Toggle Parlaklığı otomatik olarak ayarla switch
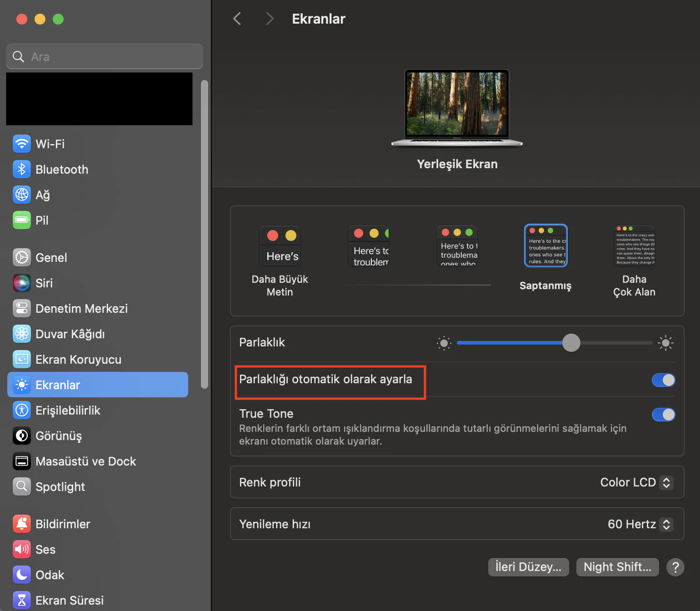This screenshot has width=700, height=611. pyautogui.click(x=663, y=380)
